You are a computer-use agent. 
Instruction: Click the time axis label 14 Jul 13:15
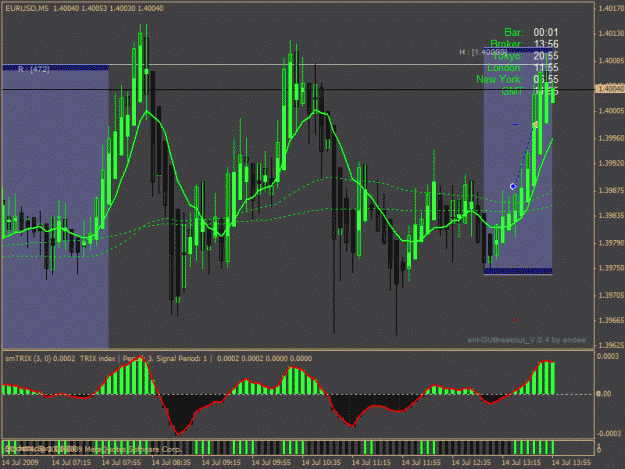[521, 463]
